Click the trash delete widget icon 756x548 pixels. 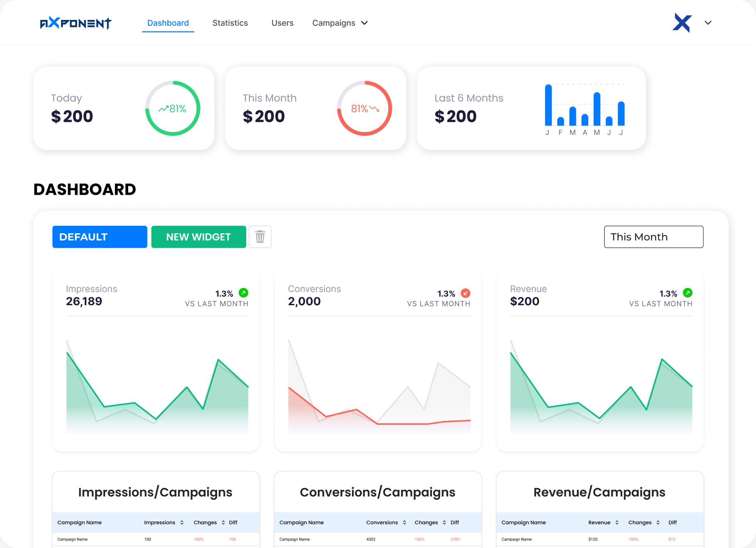tap(260, 237)
